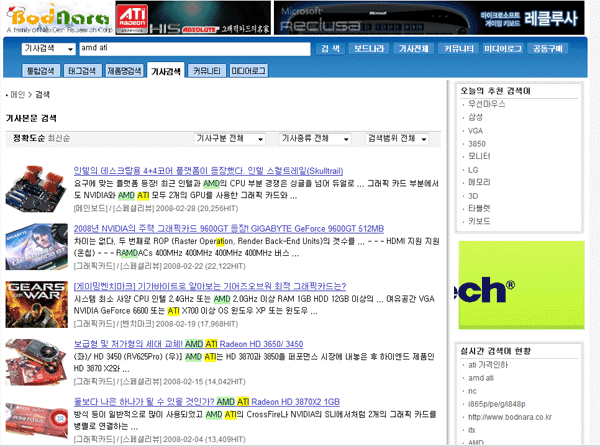Switch to the 통합검색 tab

[x=39, y=71]
